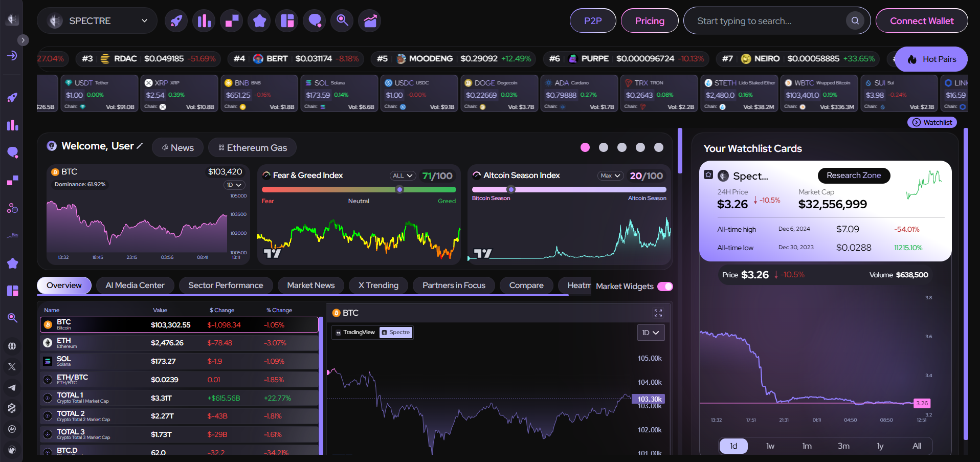
Task: Open the bar chart analytics icon in the sidebar
Action: pyautogui.click(x=13, y=125)
